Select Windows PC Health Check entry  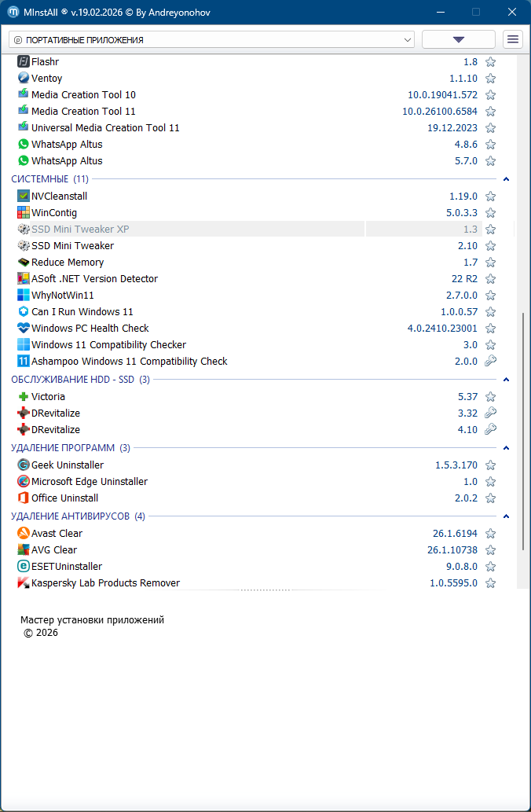tap(90, 329)
